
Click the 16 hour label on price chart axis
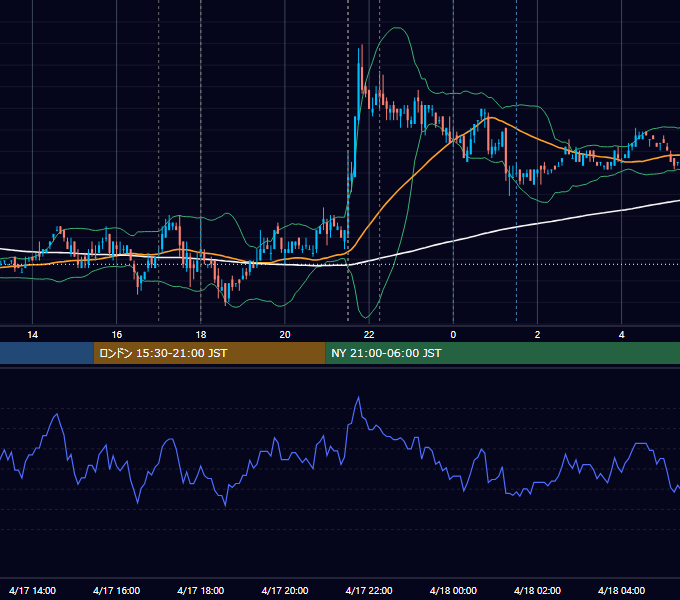pos(117,335)
